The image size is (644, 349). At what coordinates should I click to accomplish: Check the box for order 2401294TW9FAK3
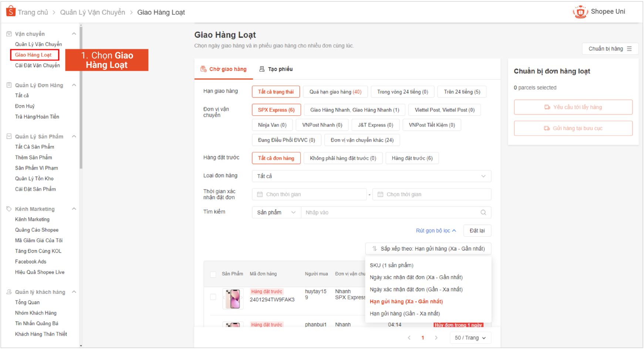pos(213,297)
